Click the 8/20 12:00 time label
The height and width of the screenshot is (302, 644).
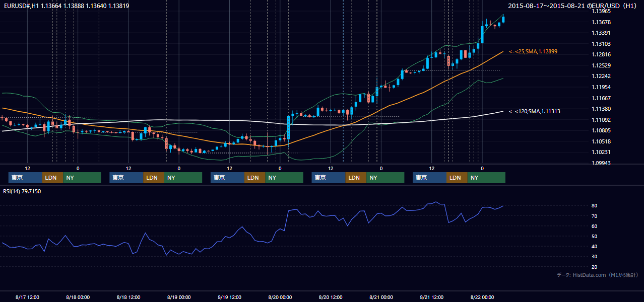coord(331,297)
